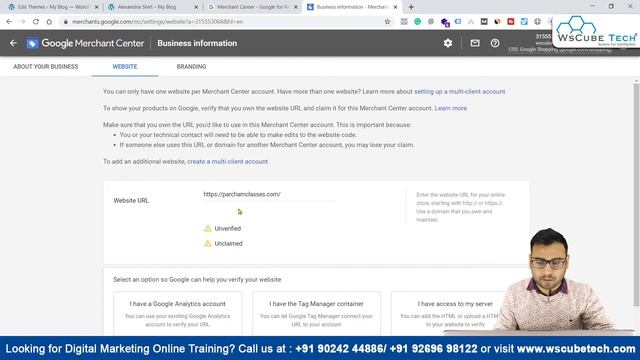This screenshot has height=360, width=640.
Task: Reload the page with the refresh icon
Action: point(36,22)
